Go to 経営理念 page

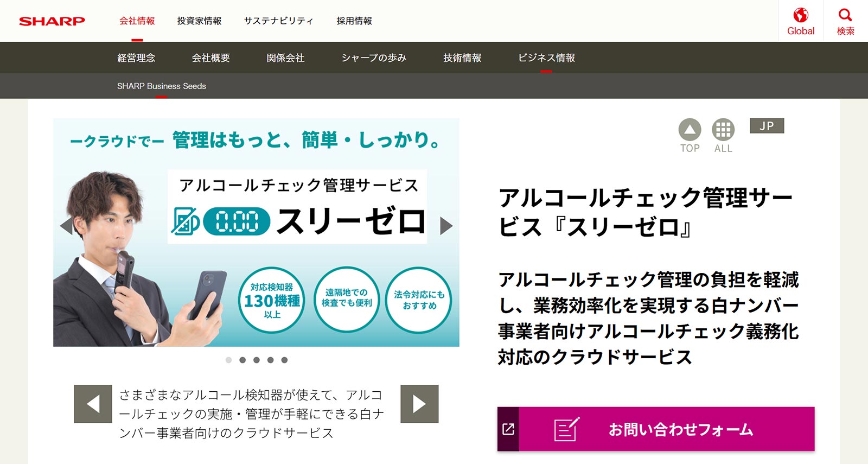pyautogui.click(x=136, y=58)
